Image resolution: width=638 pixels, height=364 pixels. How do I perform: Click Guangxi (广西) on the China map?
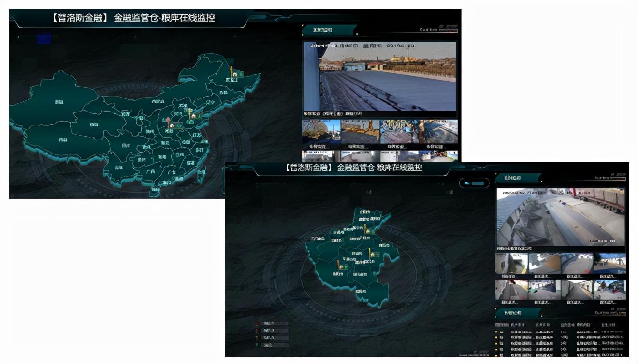click(150, 171)
